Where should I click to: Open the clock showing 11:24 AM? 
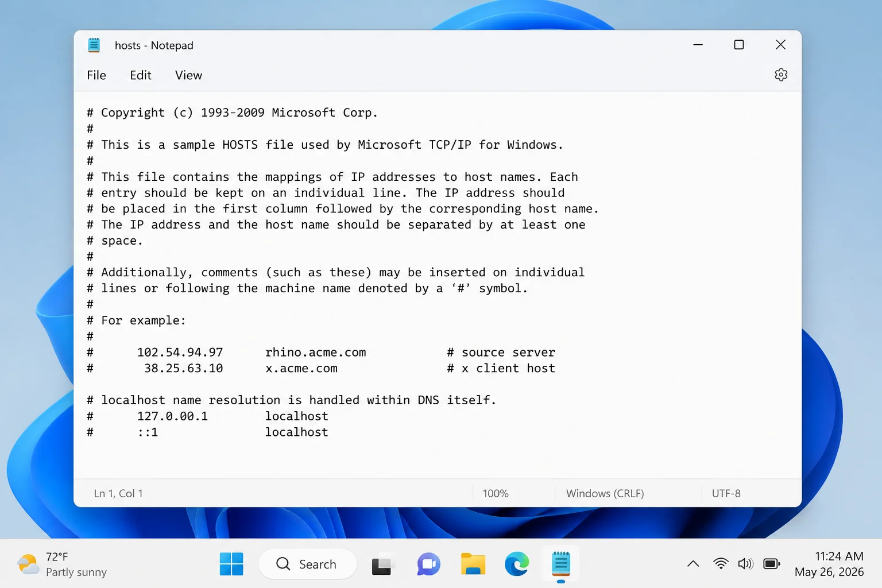coord(829,564)
